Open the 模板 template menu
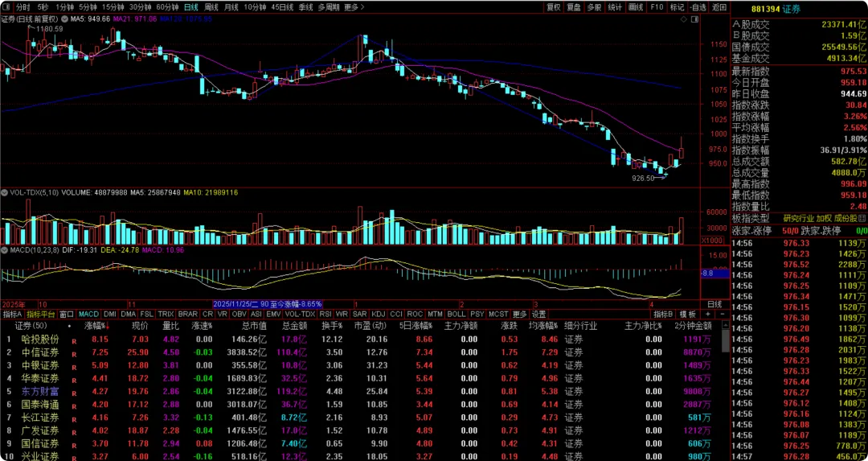Screen dimensions: 868x461 pyautogui.click(x=688, y=314)
